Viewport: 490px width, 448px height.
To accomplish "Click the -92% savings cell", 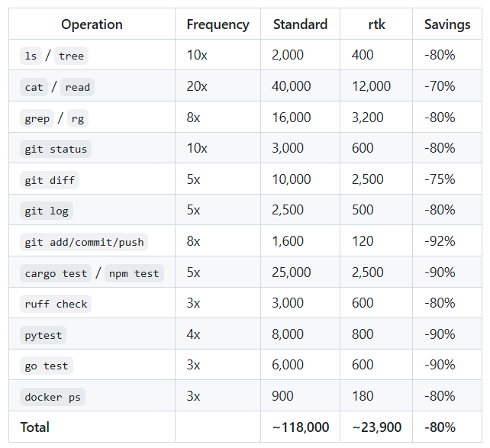I will [x=440, y=242].
